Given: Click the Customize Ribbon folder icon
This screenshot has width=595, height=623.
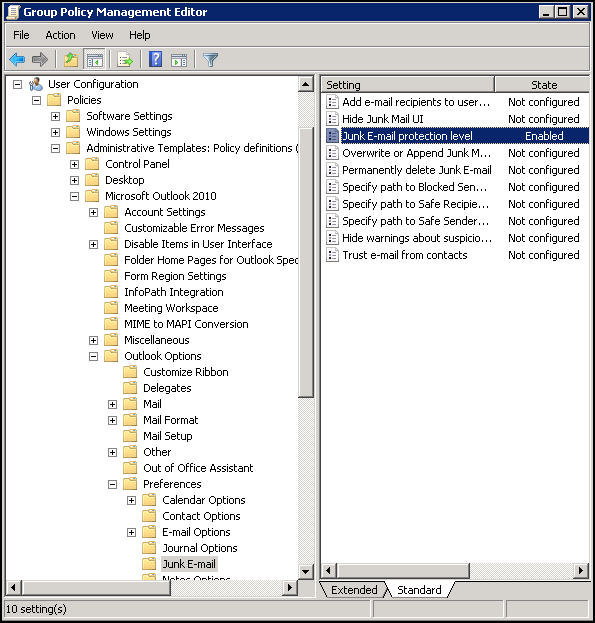Looking at the screenshot, I should pyautogui.click(x=130, y=372).
